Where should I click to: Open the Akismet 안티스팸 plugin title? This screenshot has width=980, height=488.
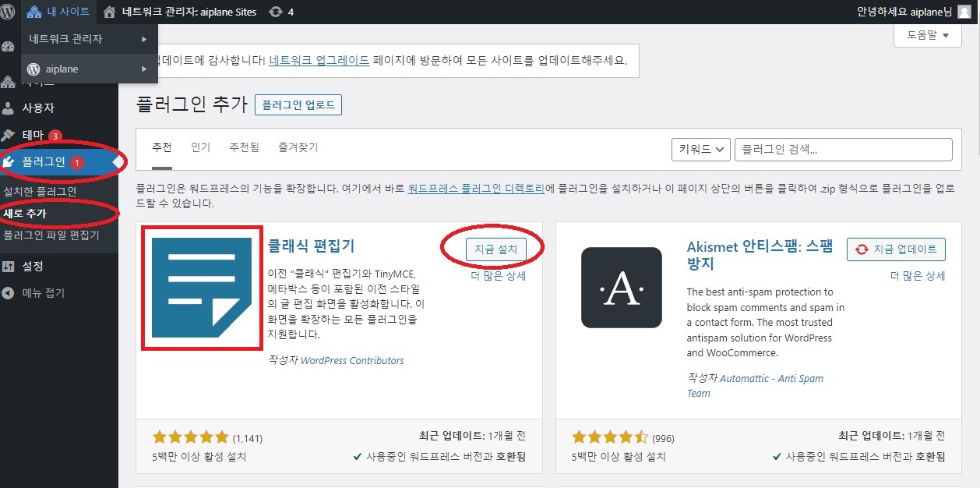point(760,255)
